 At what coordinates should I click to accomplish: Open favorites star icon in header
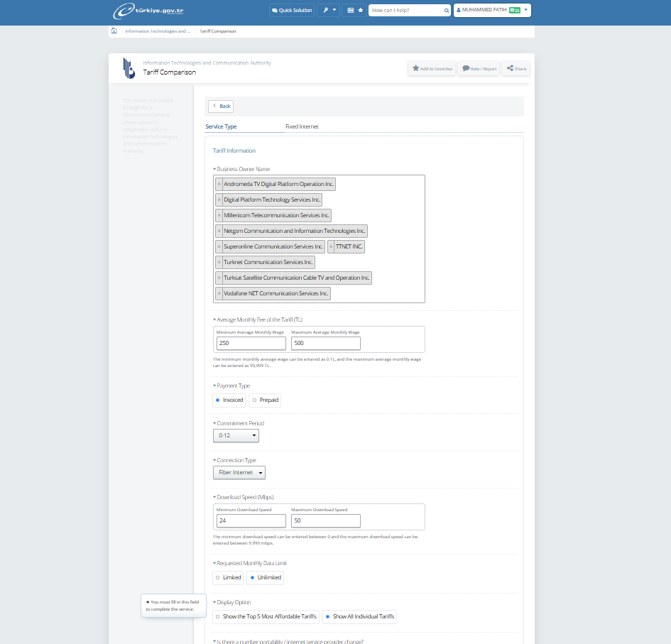(360, 10)
